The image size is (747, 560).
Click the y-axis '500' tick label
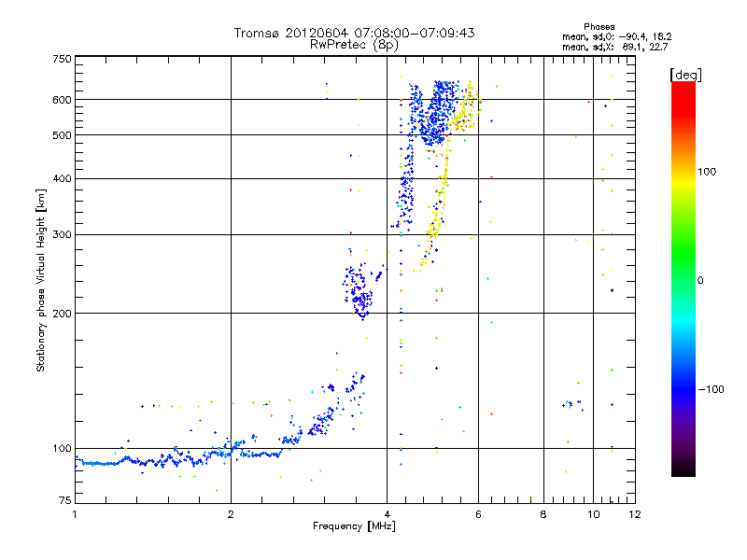click(63, 135)
